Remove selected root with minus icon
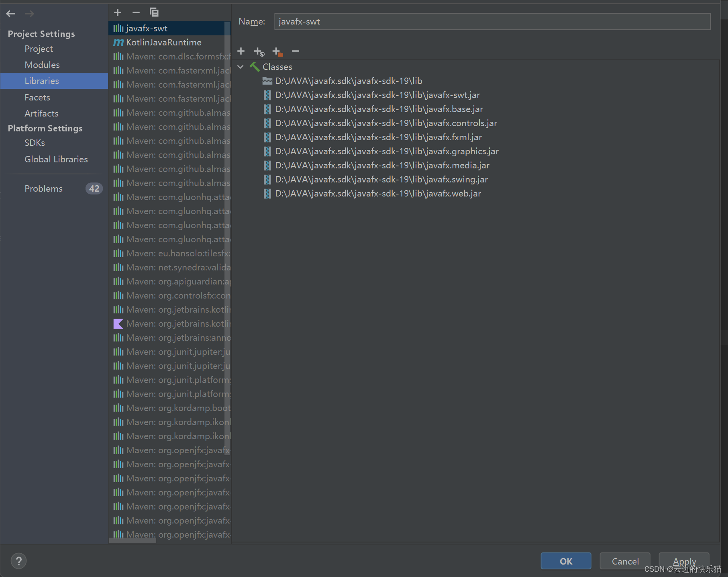This screenshot has height=577, width=728. click(296, 51)
